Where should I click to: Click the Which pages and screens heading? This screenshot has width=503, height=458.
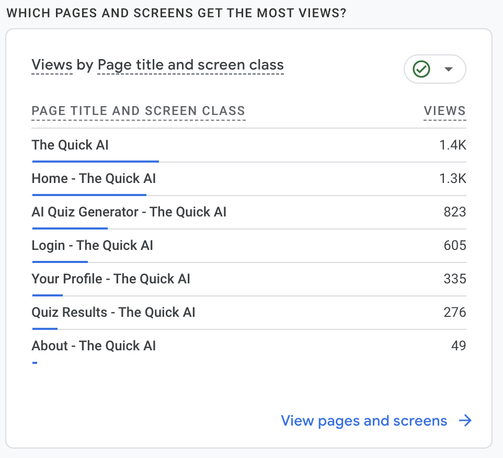[x=176, y=13]
